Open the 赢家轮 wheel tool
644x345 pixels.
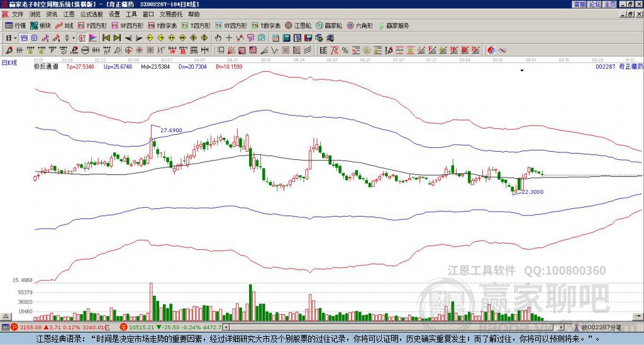tap(329, 25)
